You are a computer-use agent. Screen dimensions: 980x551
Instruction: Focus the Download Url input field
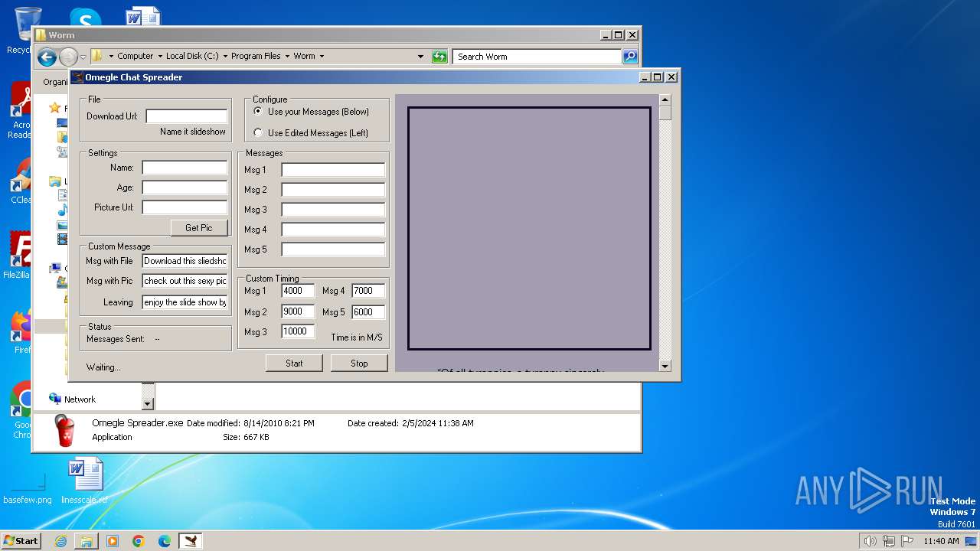pyautogui.click(x=187, y=116)
